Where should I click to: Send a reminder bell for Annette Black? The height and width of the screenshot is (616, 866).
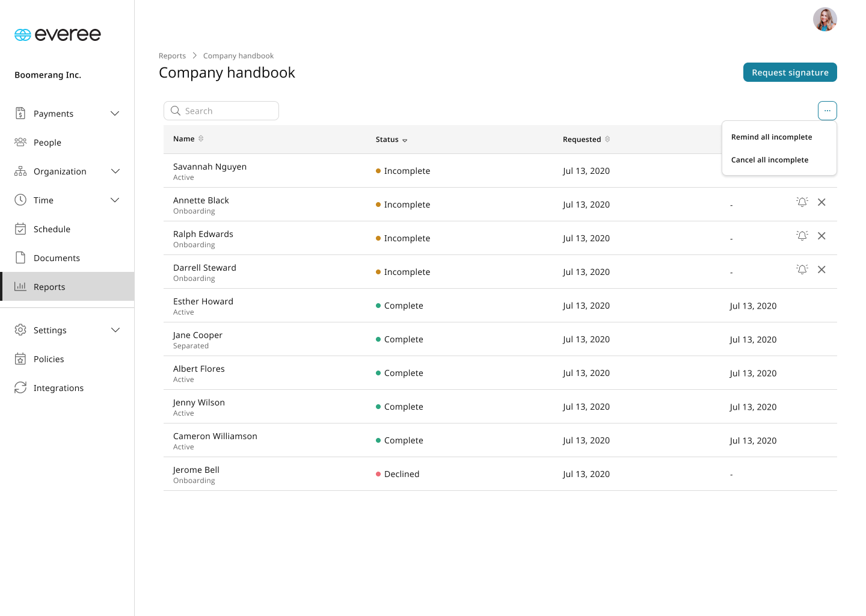(802, 202)
